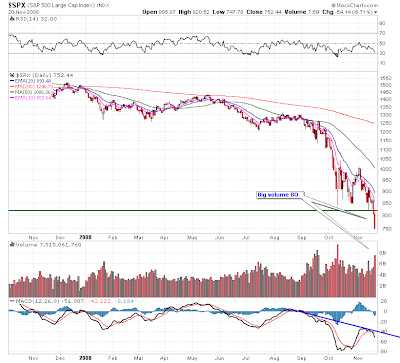Viewport: 400px width, 363px height.
Task: Click the MA(50) legend entry
Action: (x=34, y=92)
